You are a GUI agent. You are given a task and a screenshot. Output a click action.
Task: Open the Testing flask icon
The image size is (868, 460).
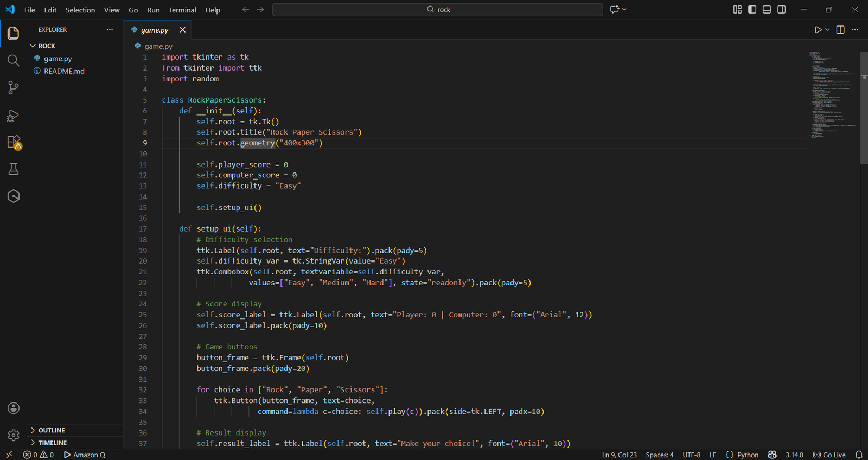[14, 169]
